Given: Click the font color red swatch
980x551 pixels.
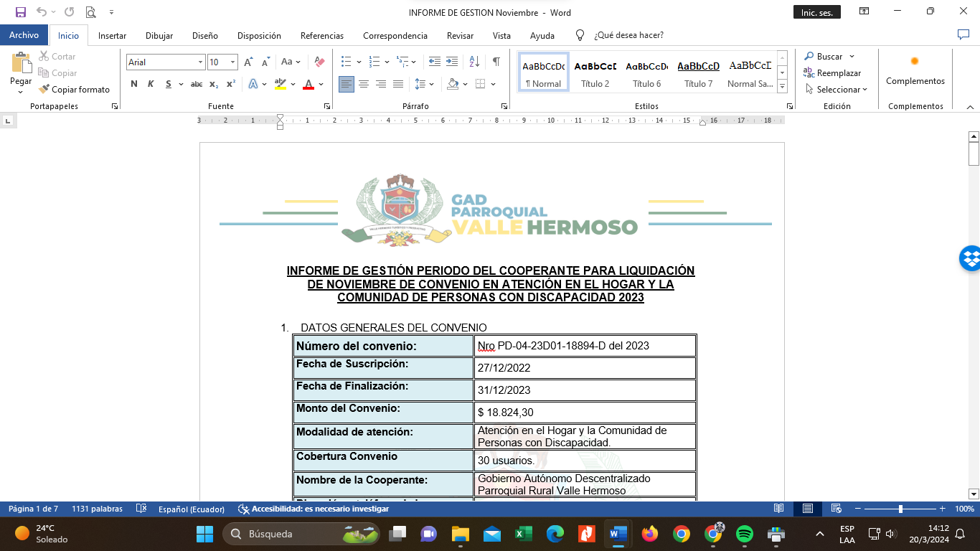Looking at the screenshot, I should click(x=308, y=85).
